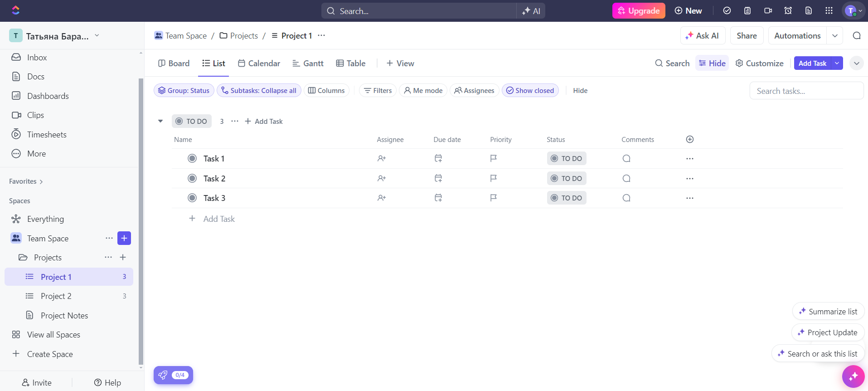
Task: Open comments for Task 3
Action: [626, 198]
